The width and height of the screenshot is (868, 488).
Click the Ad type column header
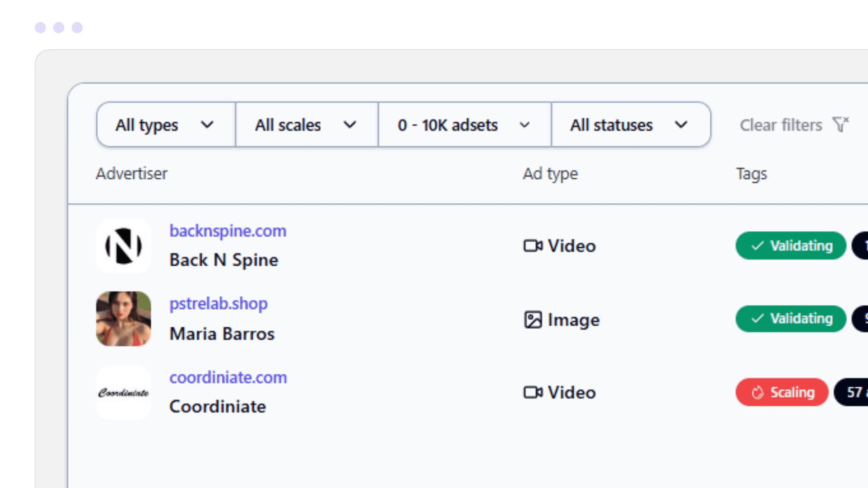pos(550,174)
